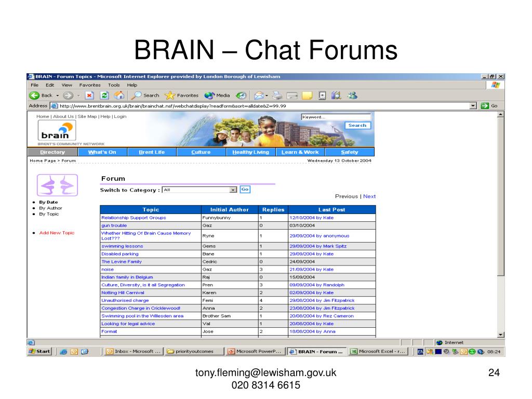The width and height of the screenshot is (532, 399).
Task: Open the Tools menu
Action: pyautogui.click(x=114, y=85)
